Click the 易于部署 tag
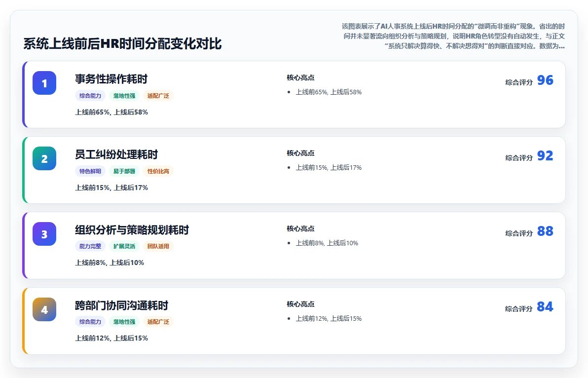Image resolution: width=588 pixels, height=378 pixels. coord(124,171)
